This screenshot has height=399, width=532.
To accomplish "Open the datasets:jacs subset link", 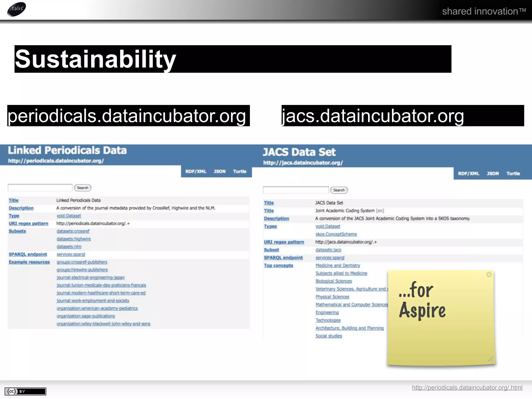I will pyautogui.click(x=328, y=250).
